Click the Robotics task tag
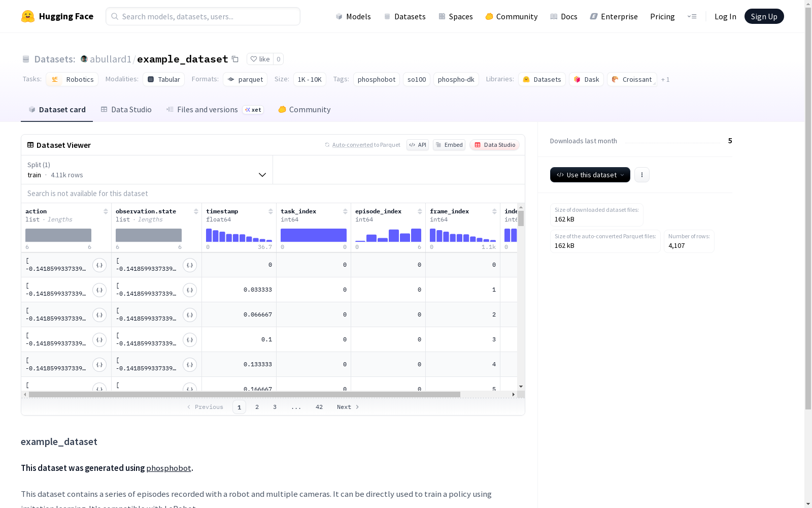 [73, 79]
